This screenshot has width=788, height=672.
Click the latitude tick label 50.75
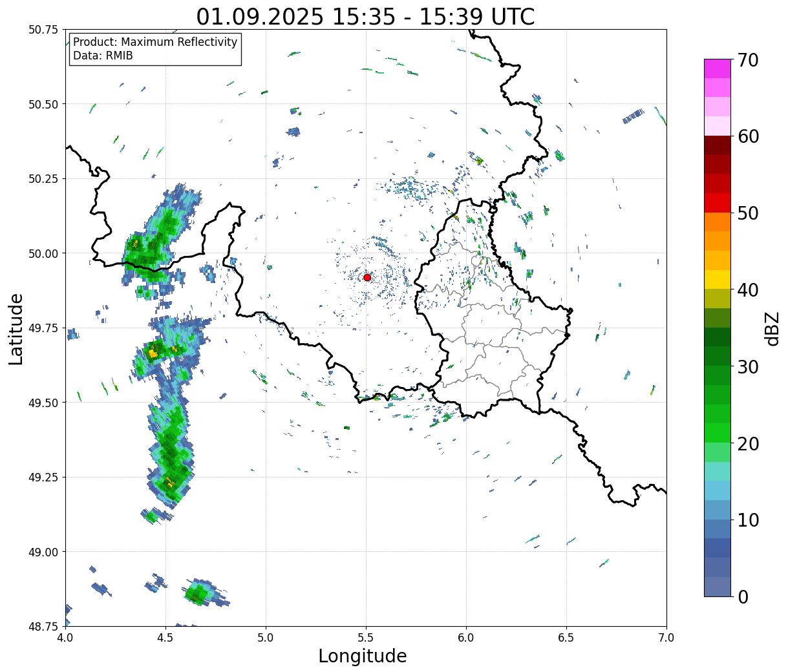(43, 30)
